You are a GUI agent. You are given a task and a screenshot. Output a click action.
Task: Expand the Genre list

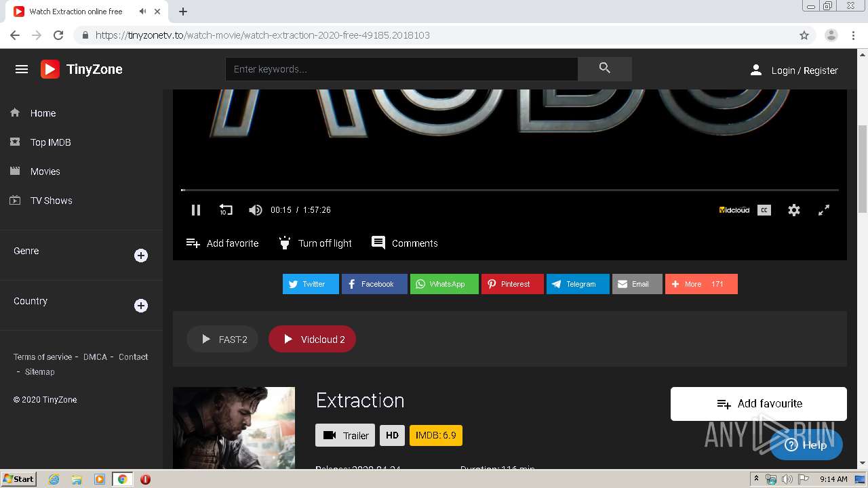coord(141,256)
